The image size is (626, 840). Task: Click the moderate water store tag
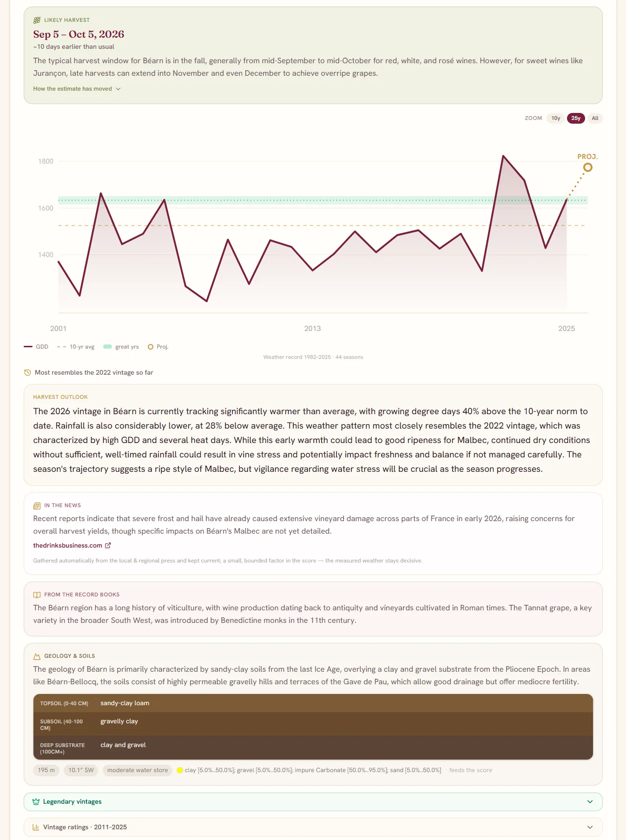point(138,770)
